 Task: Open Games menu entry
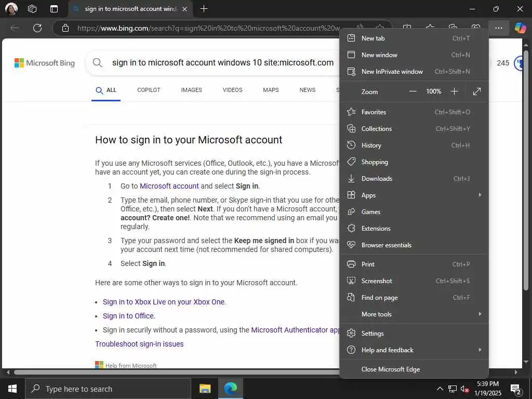(x=414, y=212)
